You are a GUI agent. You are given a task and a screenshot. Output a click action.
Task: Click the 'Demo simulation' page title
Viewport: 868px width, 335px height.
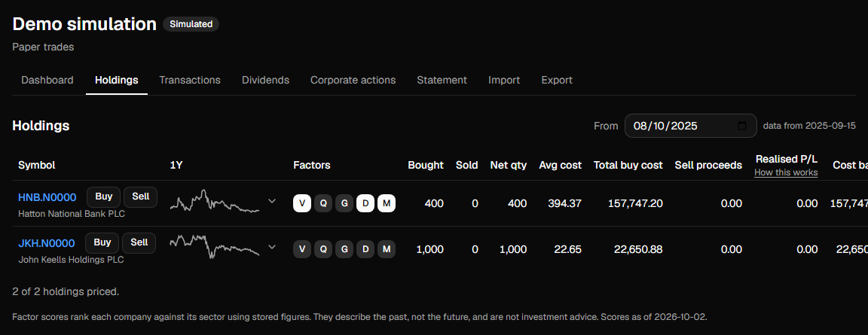pos(84,24)
